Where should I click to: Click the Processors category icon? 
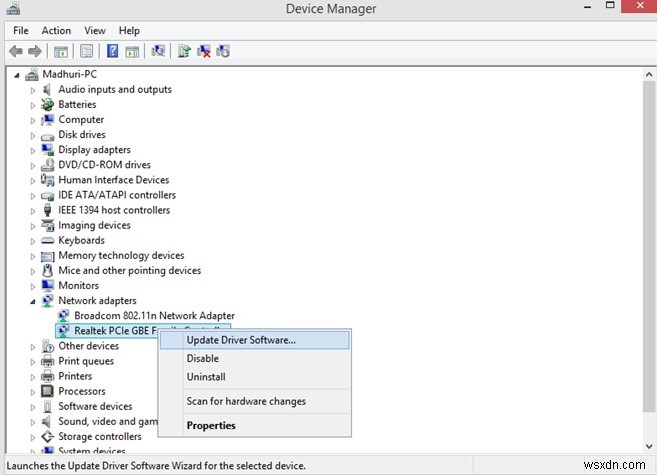tap(47, 391)
